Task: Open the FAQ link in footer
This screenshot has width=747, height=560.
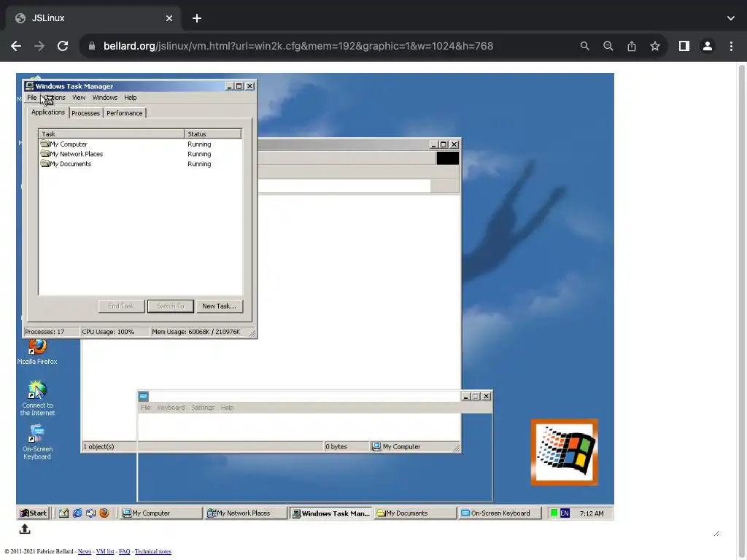Action: pyautogui.click(x=124, y=551)
